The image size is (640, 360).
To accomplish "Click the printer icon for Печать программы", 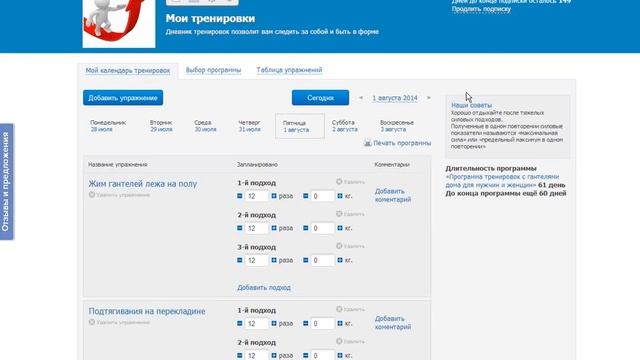I will [x=367, y=143].
